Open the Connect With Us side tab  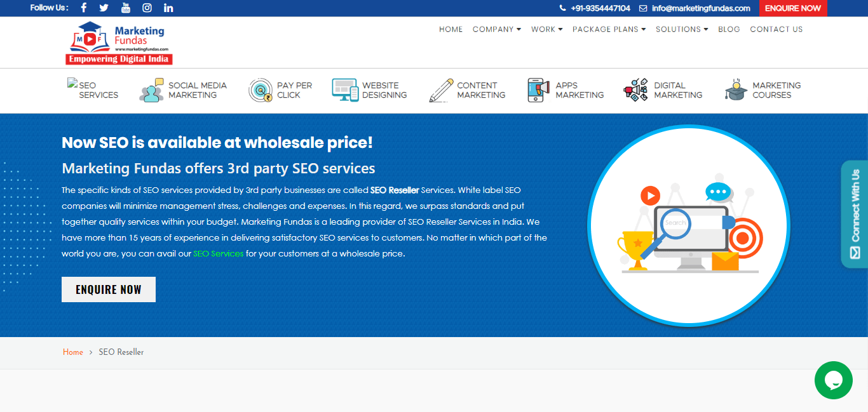(855, 214)
